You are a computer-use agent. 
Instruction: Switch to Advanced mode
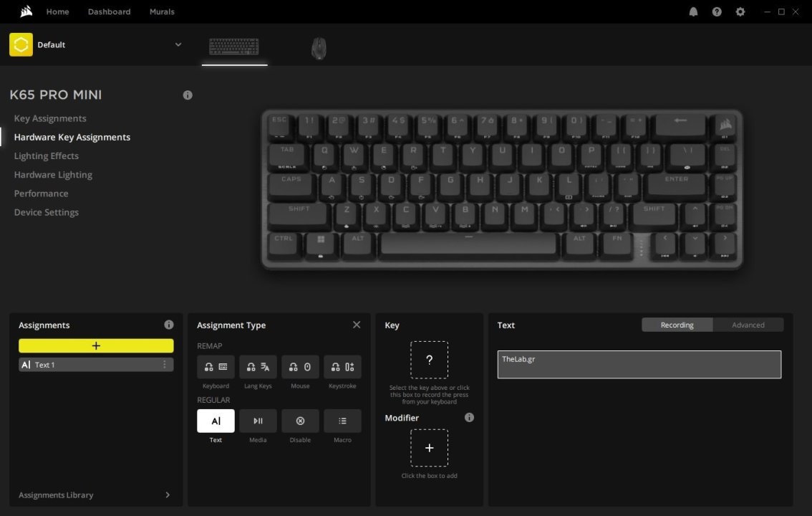click(748, 325)
